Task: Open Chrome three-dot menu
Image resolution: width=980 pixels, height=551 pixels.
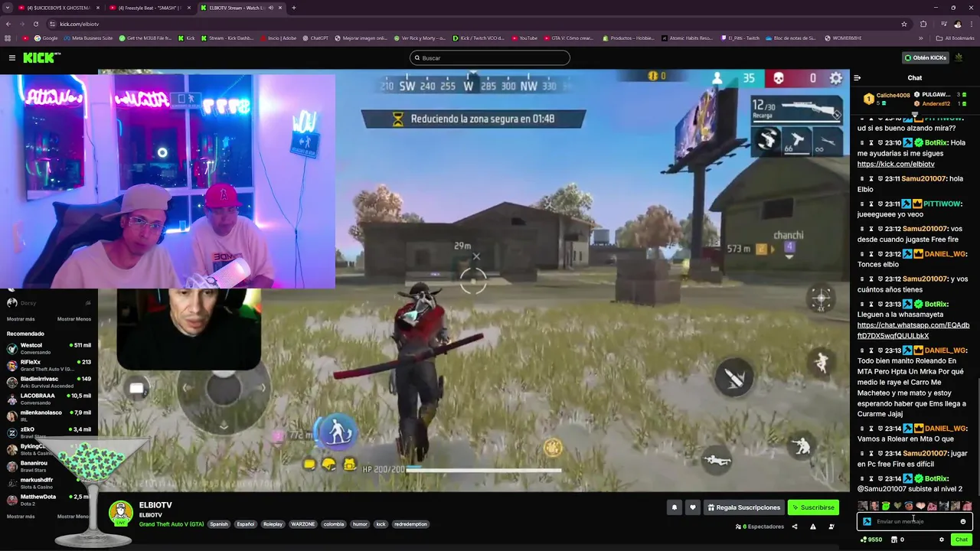Action: pyautogui.click(x=972, y=24)
